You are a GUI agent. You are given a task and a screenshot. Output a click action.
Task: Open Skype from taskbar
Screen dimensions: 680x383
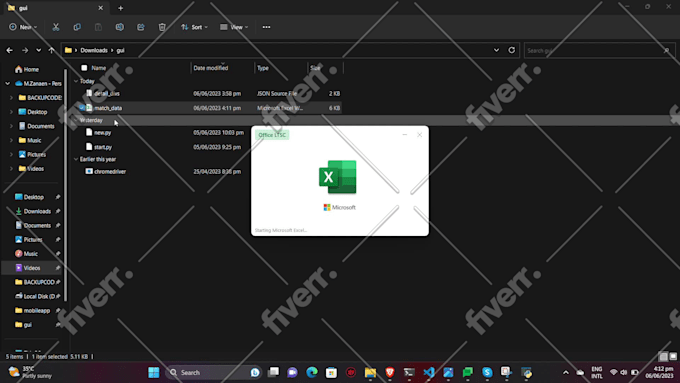487,372
